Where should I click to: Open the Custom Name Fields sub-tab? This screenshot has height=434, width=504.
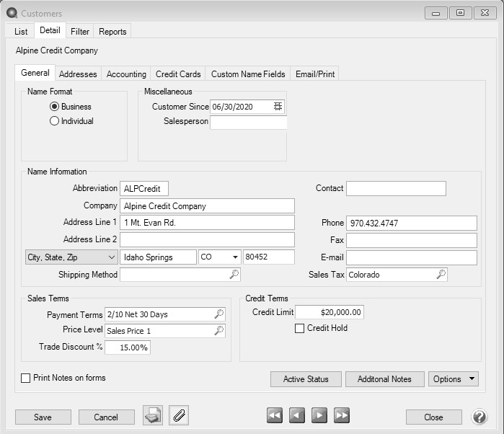point(248,74)
